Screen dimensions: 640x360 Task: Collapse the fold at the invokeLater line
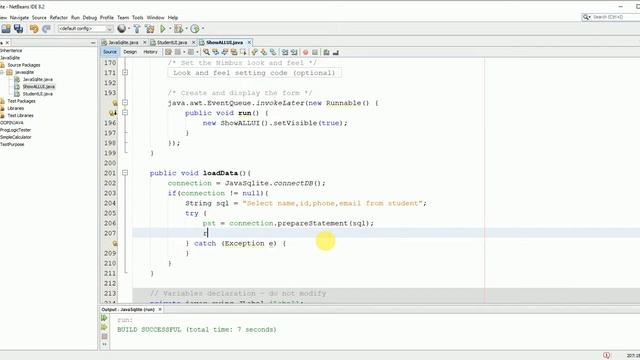click(x=125, y=103)
